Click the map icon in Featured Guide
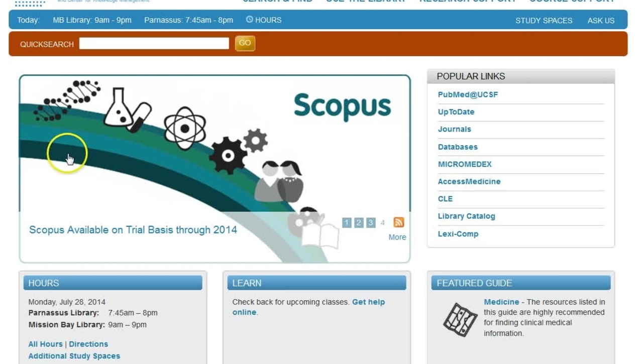 460,319
